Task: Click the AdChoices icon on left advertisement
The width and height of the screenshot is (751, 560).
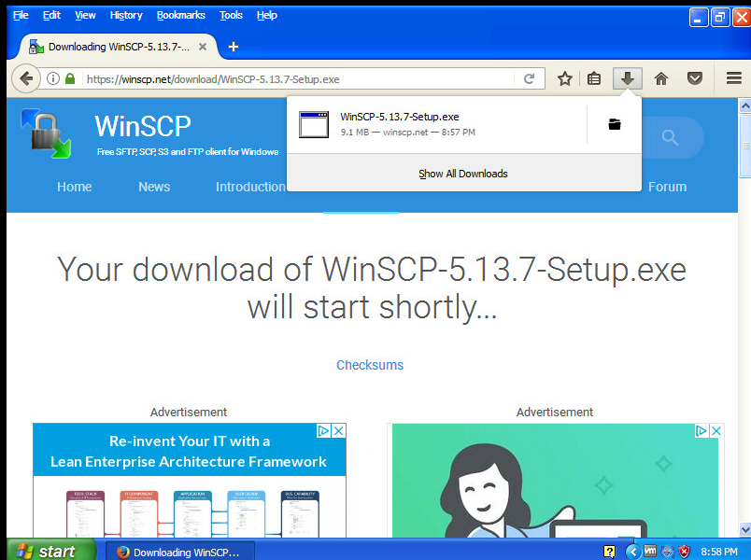Action: (323, 431)
